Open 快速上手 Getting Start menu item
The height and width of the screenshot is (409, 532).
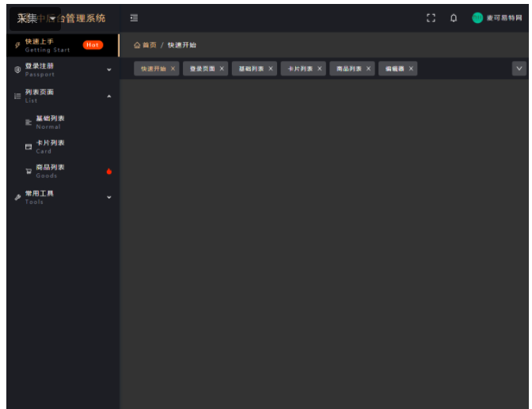click(63, 45)
